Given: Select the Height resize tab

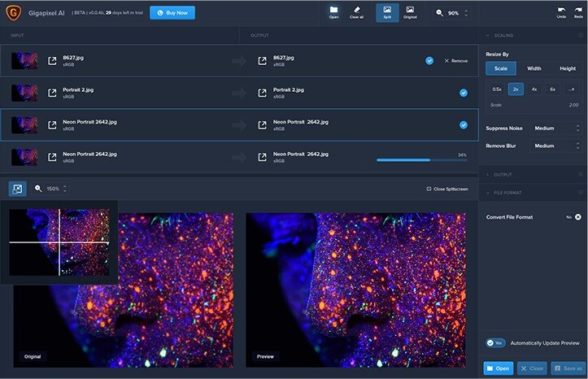Looking at the screenshot, I should pyautogui.click(x=568, y=68).
